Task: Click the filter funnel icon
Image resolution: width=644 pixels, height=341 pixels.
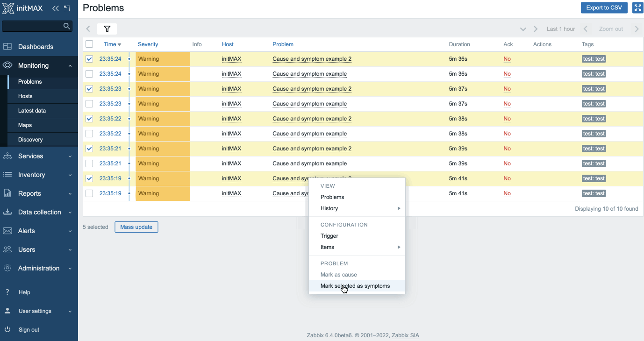Action: 107,29
